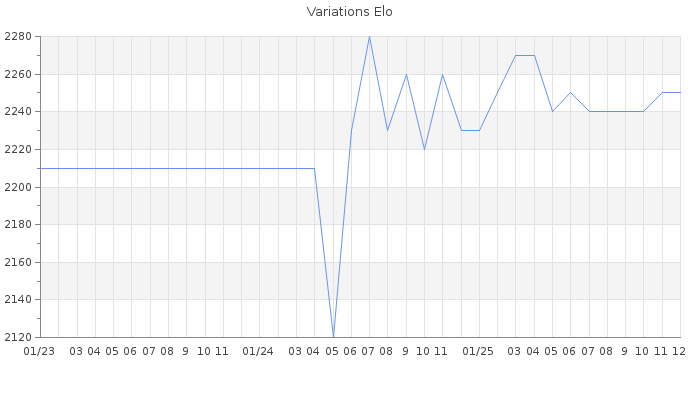This screenshot has width=700, height=400.
Task: Click the 2200 value on the y-axis
Action: coord(19,187)
